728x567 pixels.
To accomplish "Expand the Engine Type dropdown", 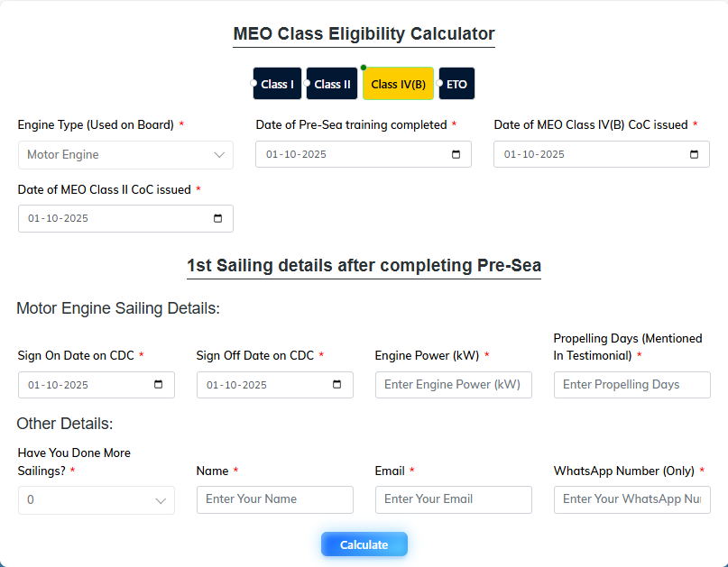I will [x=125, y=155].
